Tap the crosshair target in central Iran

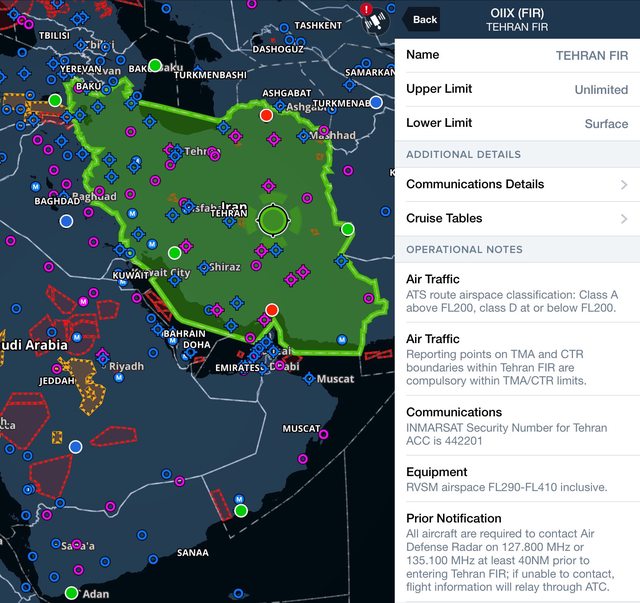click(273, 219)
